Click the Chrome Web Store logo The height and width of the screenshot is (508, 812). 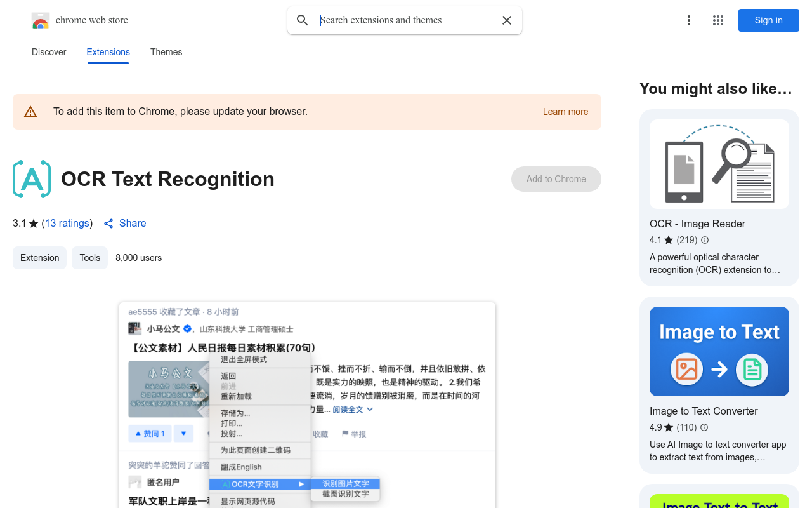pyautogui.click(x=41, y=20)
